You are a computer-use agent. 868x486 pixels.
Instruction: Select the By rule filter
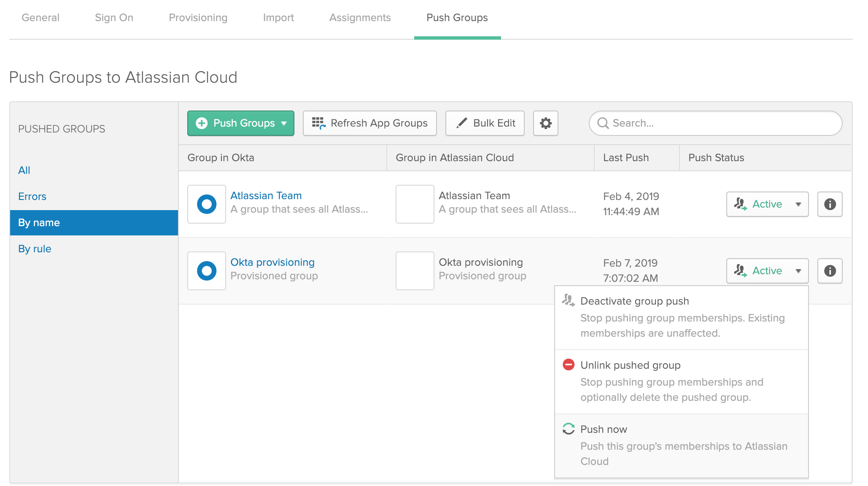pyautogui.click(x=35, y=249)
